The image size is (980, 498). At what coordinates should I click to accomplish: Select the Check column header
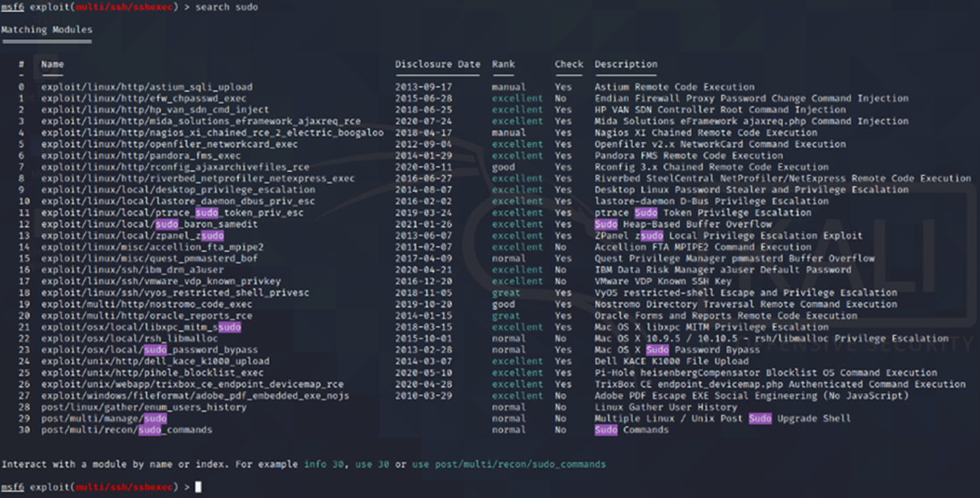569,63
